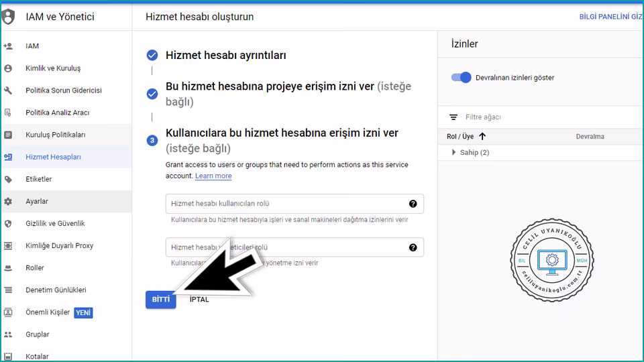Select Gruplar menu item
Viewport: 644px width, 362px height.
(66, 334)
